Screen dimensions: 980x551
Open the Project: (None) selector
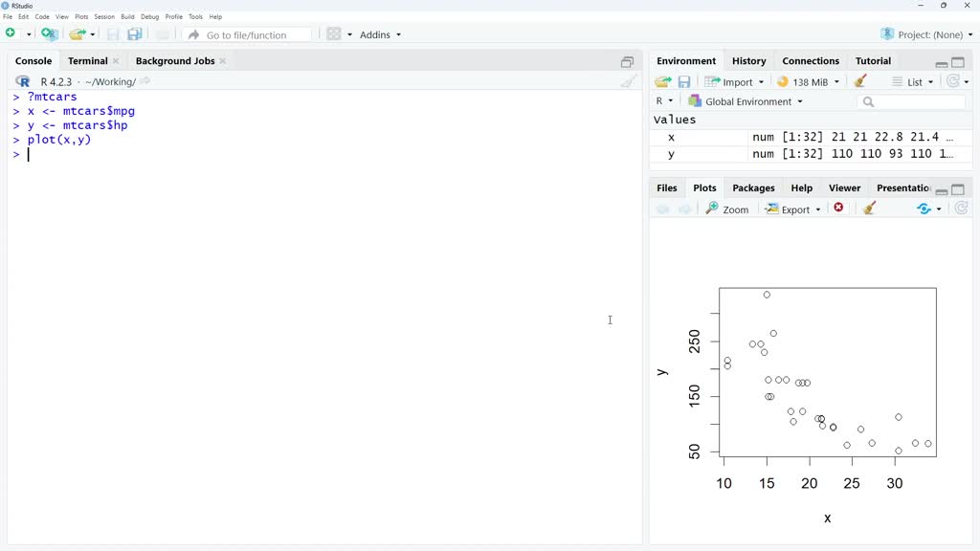click(925, 33)
